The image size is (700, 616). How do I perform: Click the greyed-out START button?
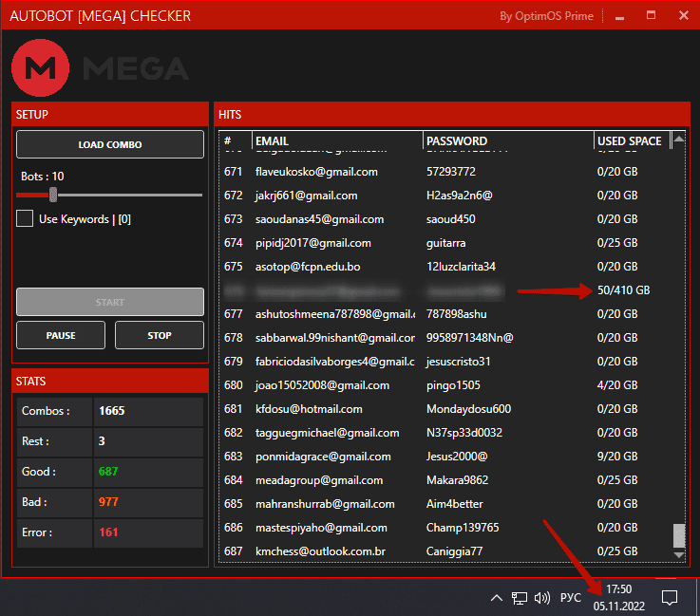pyautogui.click(x=110, y=302)
